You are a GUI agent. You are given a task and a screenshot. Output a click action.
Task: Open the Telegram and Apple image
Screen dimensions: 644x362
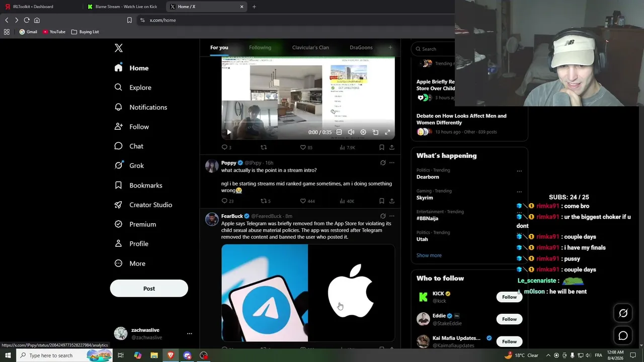[308, 293]
